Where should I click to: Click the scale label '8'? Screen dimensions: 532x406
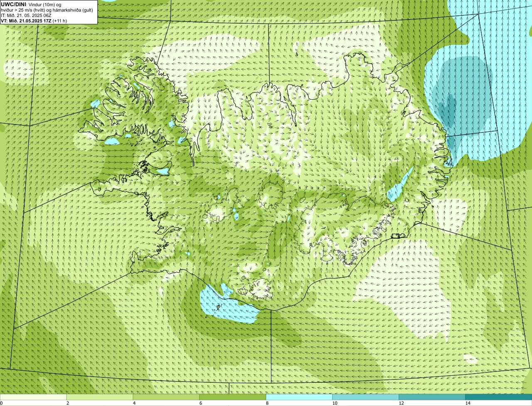[267, 403]
